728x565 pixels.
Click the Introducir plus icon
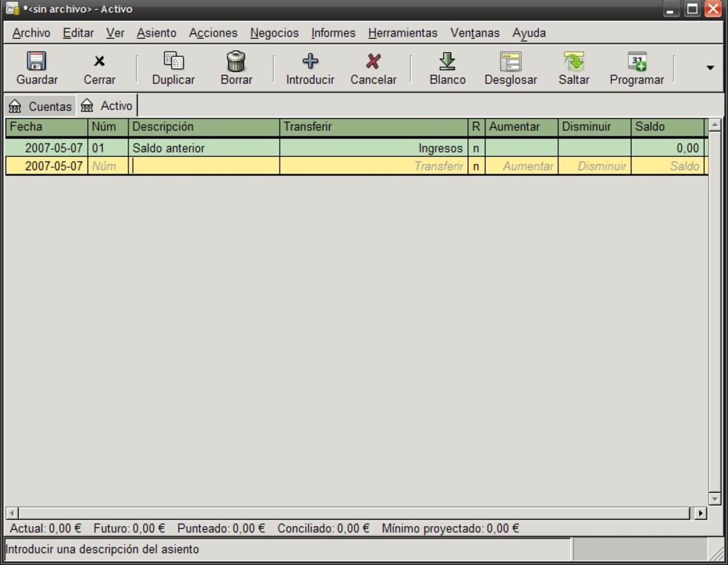(310, 61)
